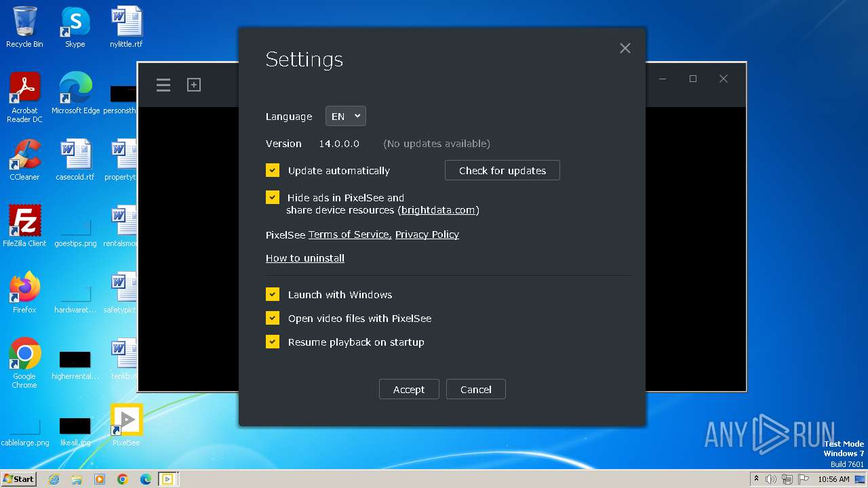Disable Launch with Windows checkbox
This screenshot has width=868, height=488.
click(x=273, y=294)
